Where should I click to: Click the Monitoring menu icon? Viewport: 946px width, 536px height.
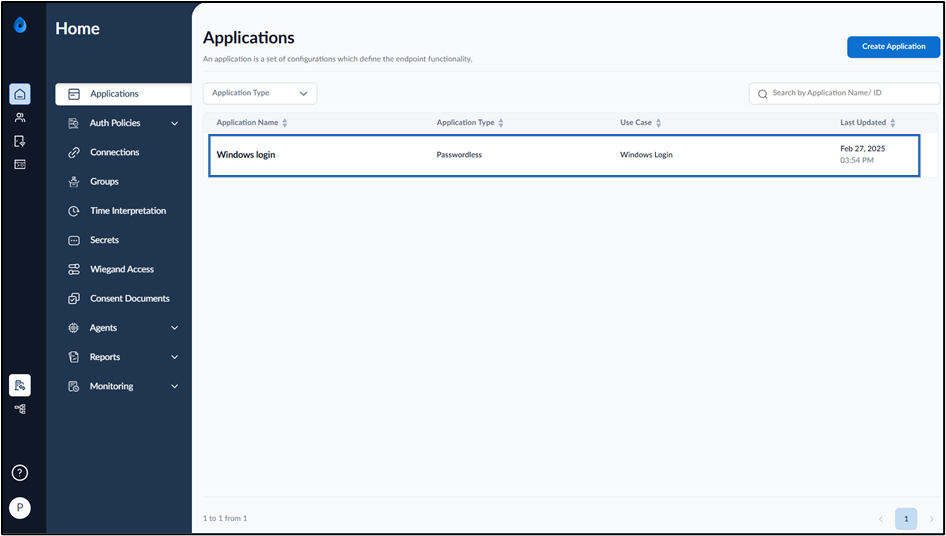(74, 386)
